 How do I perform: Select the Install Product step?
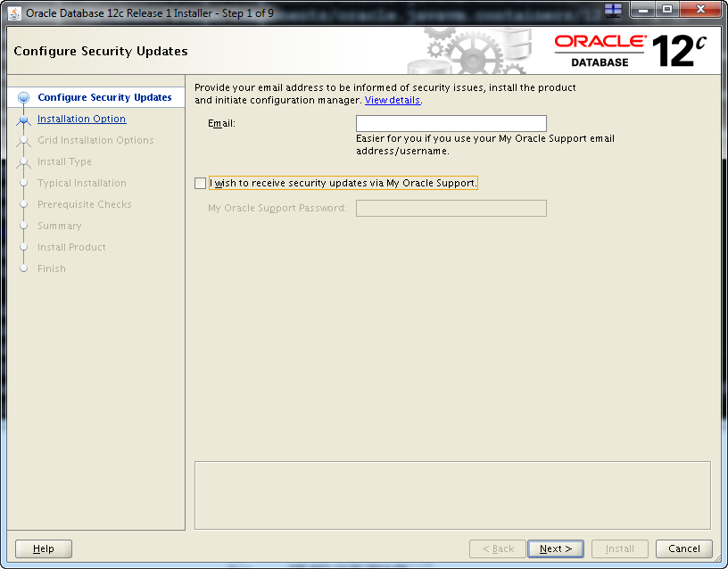(71, 247)
